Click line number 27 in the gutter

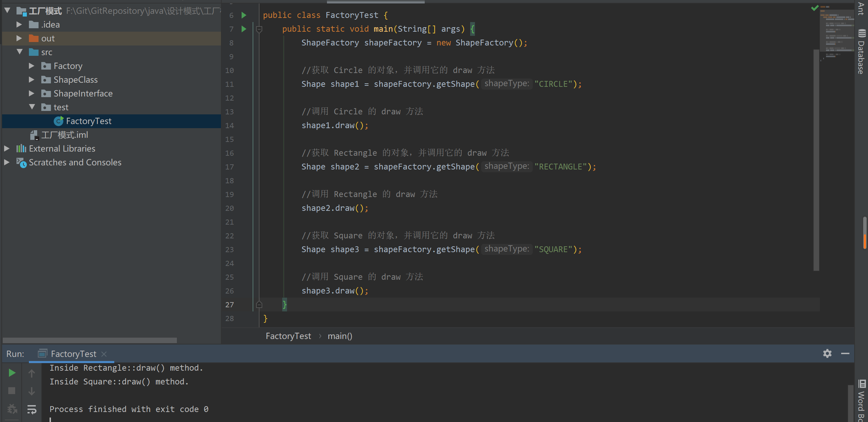click(230, 305)
